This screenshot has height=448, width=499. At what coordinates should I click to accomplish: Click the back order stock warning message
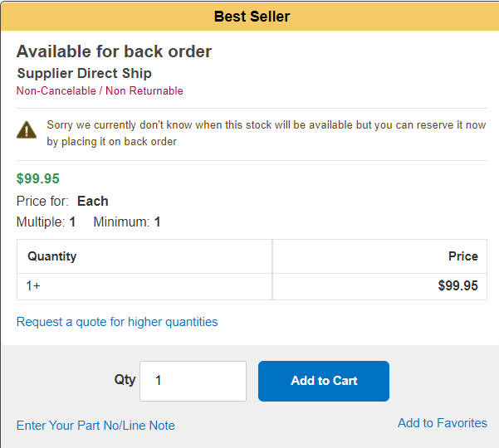pos(266,134)
